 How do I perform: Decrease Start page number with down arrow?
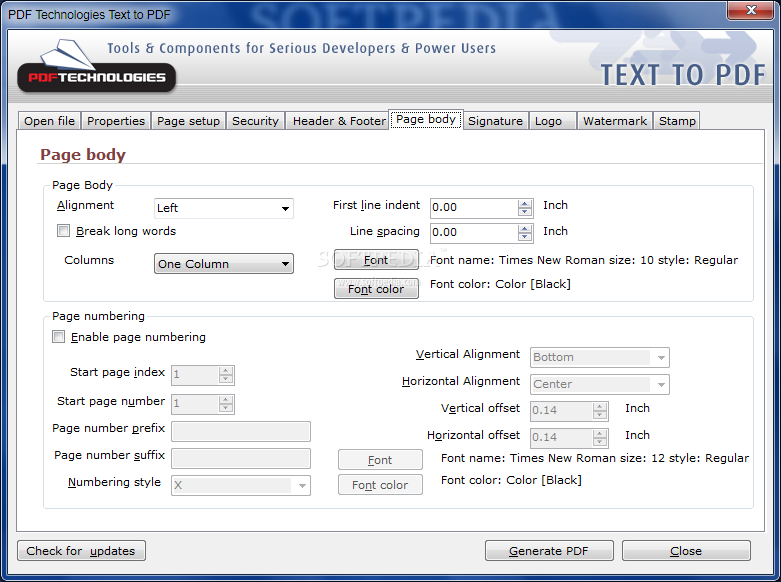[226, 408]
